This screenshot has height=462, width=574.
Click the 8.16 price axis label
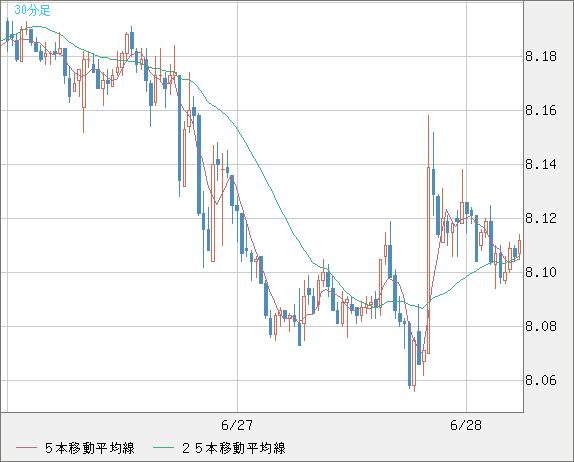coord(541,111)
